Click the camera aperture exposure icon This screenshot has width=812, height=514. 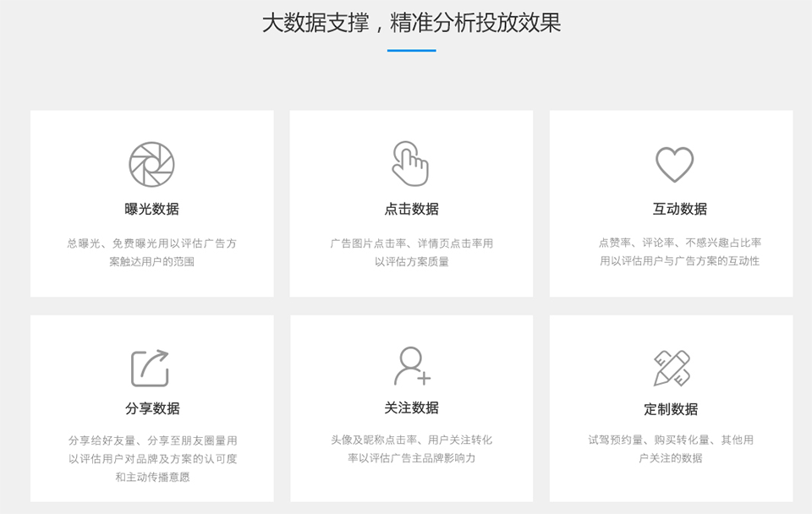(151, 164)
